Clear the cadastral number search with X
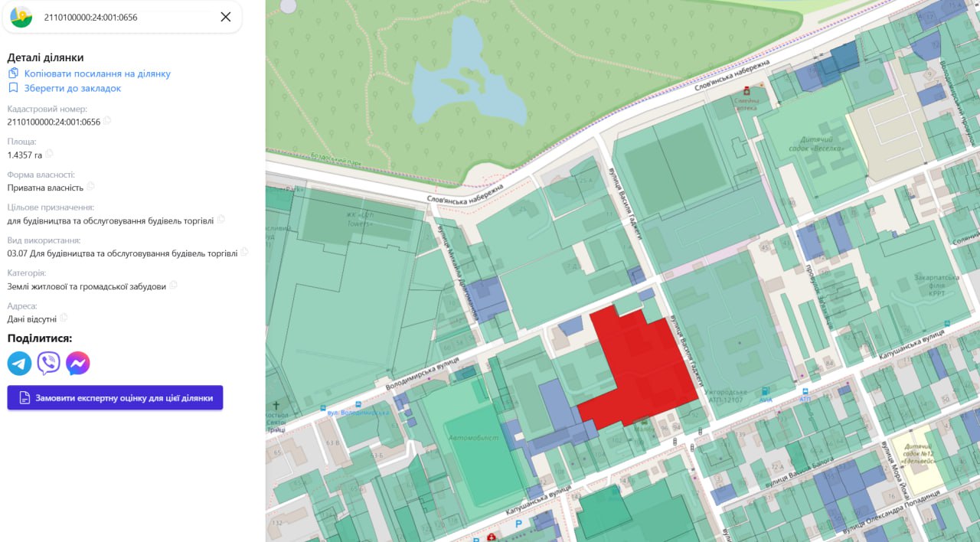This screenshot has width=980, height=542. pyautogui.click(x=225, y=17)
